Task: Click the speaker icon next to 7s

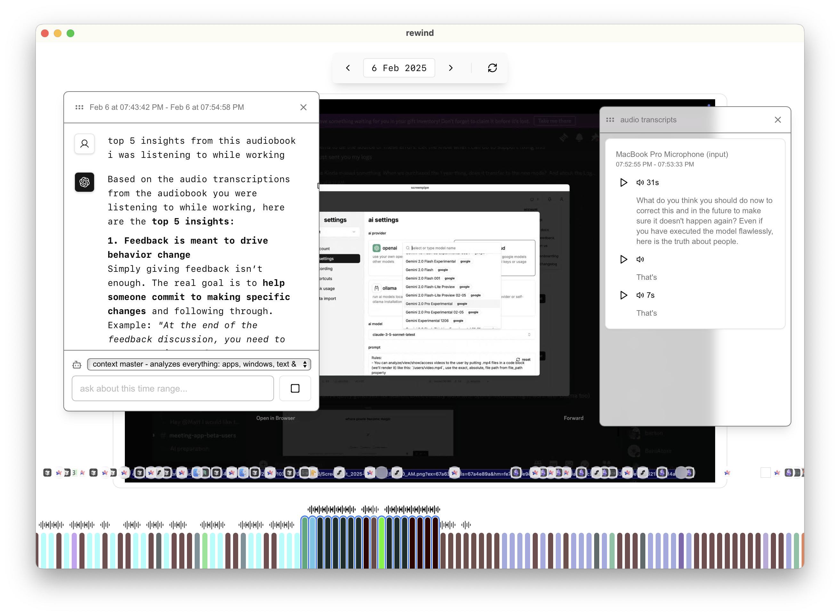Action: click(x=640, y=295)
